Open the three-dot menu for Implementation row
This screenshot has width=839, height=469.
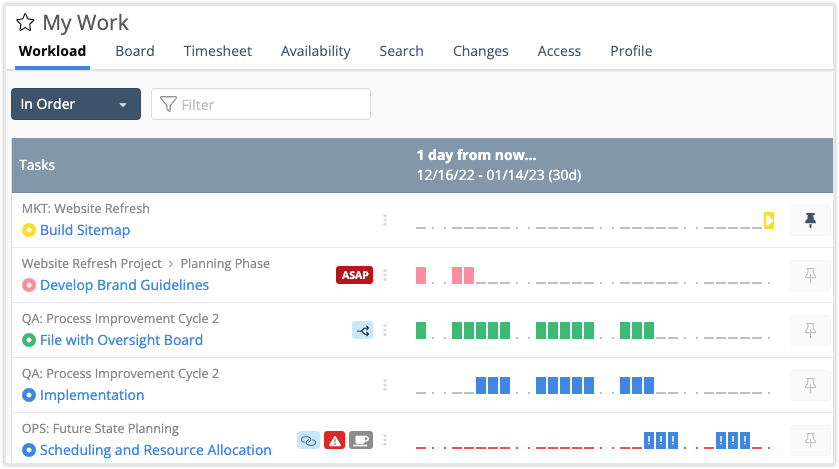(x=385, y=385)
